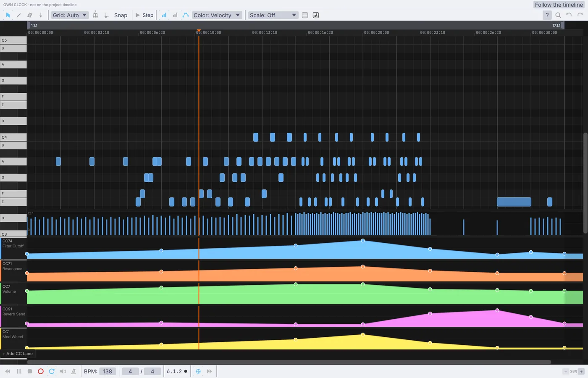
Task: Open the Scale: Off dropdown
Action: [x=273, y=15]
